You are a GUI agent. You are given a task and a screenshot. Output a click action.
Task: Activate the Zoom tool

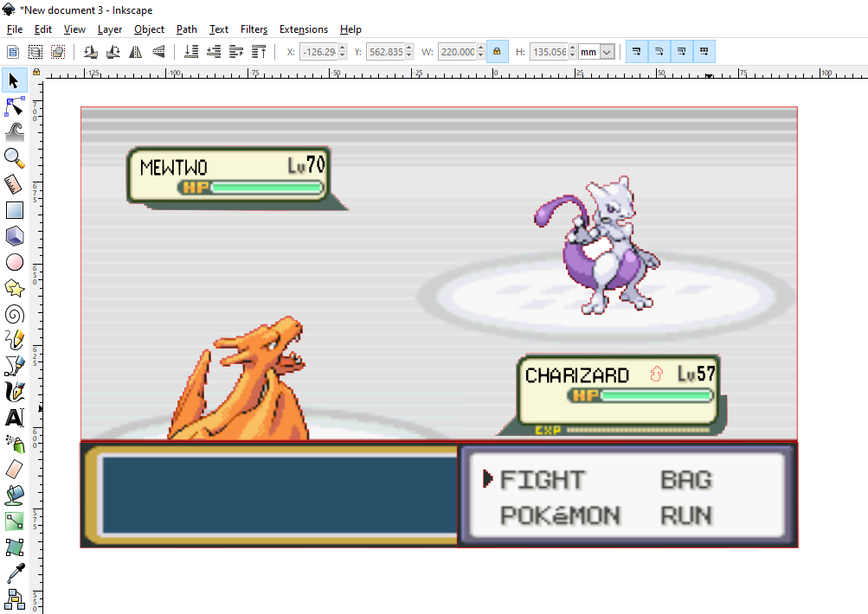(x=14, y=158)
